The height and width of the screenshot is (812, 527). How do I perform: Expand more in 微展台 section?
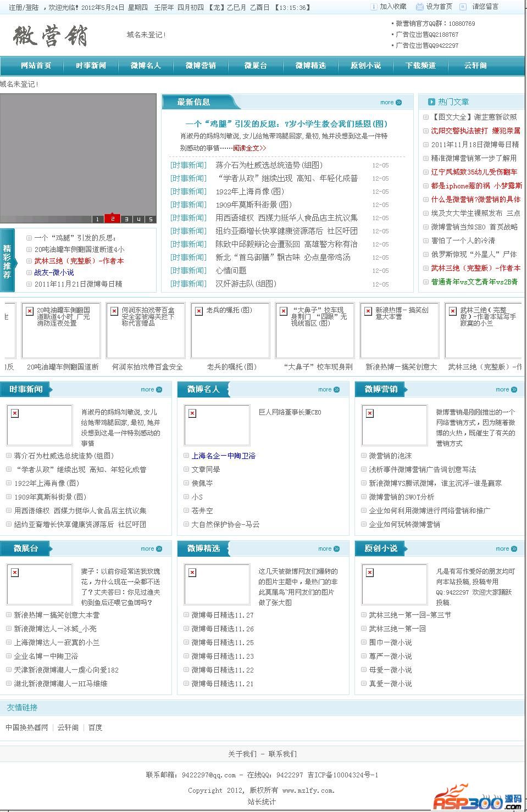151,548
